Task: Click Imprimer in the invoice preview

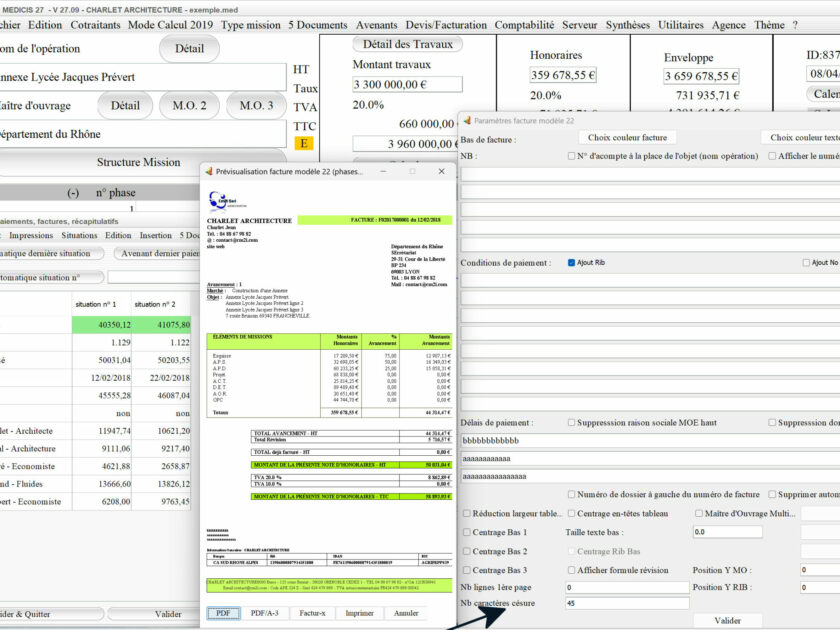Action: point(359,613)
